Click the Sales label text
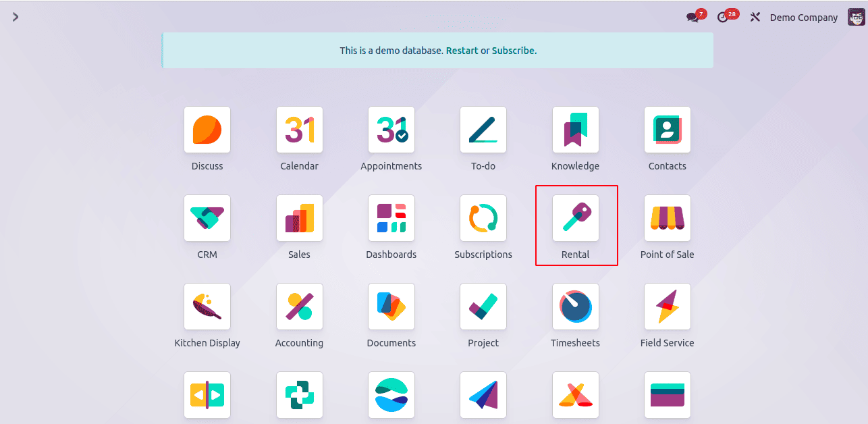The height and width of the screenshot is (424, 868). tap(299, 255)
